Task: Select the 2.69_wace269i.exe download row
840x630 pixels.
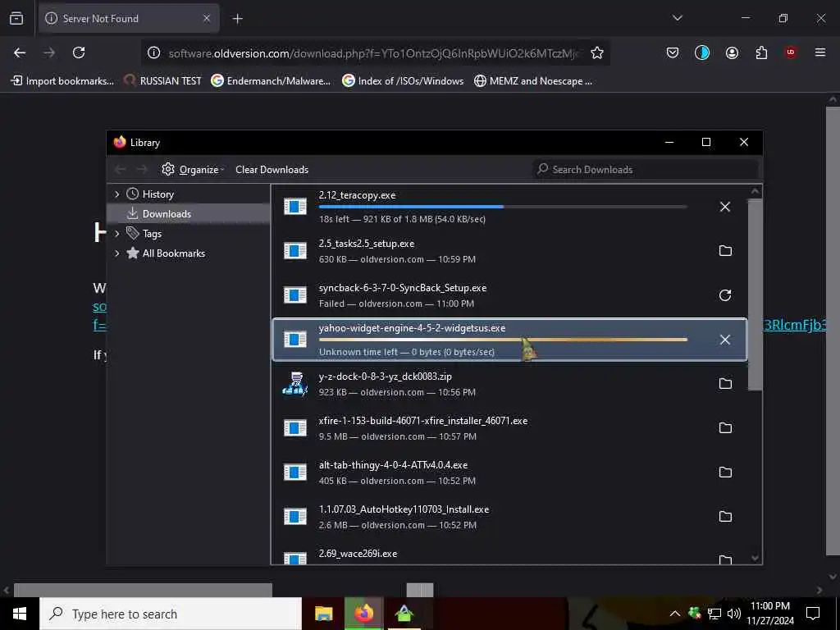Action: (509, 555)
